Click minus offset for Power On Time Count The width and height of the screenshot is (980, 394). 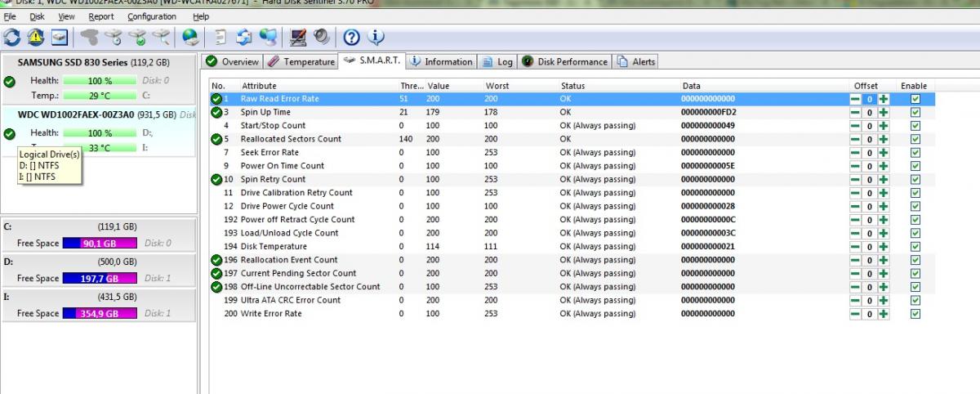click(x=855, y=166)
